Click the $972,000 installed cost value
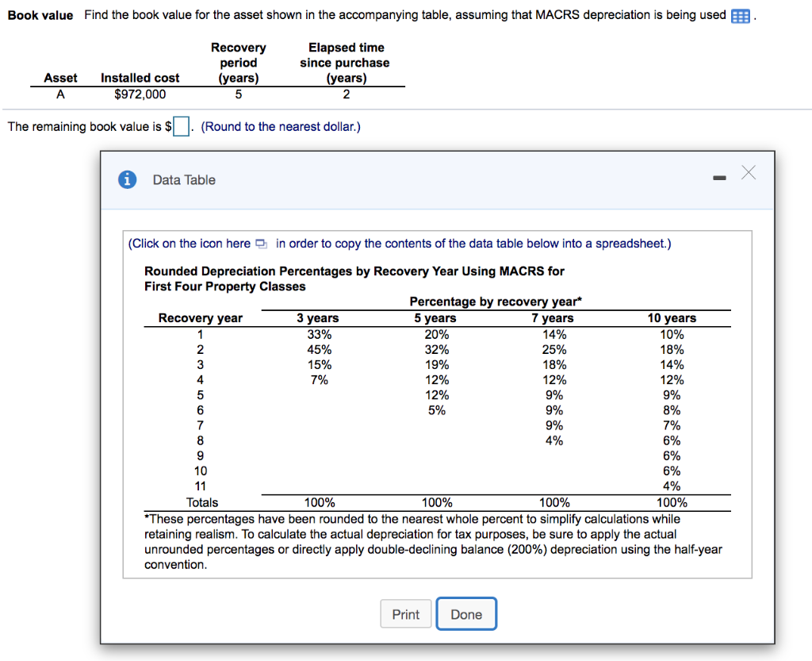This screenshot has height=661, width=812. point(140,94)
